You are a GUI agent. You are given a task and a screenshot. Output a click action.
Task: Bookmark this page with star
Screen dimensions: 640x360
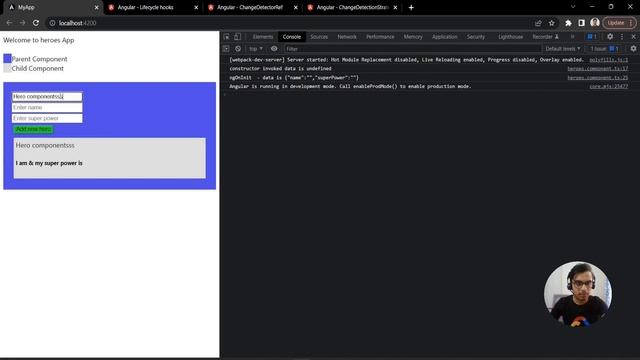[551, 23]
